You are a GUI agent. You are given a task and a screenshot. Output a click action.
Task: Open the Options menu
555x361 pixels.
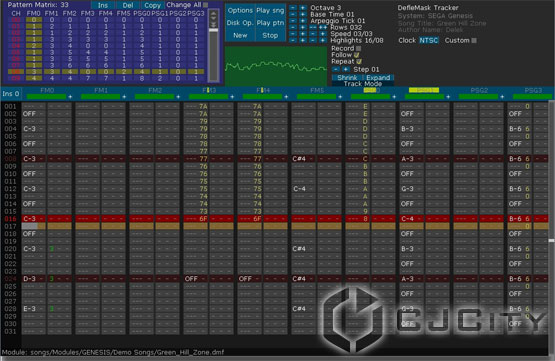point(240,11)
